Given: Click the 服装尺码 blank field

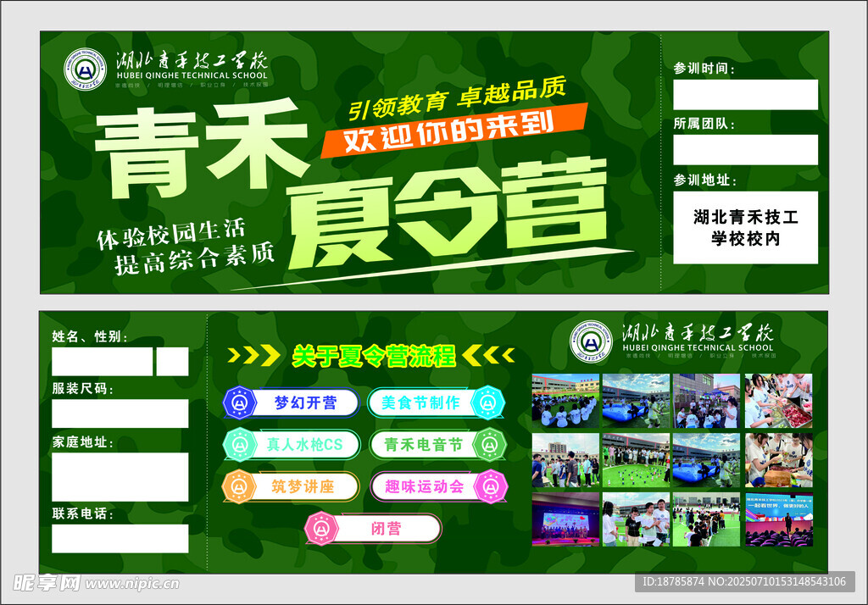Looking at the screenshot, I should (x=120, y=414).
